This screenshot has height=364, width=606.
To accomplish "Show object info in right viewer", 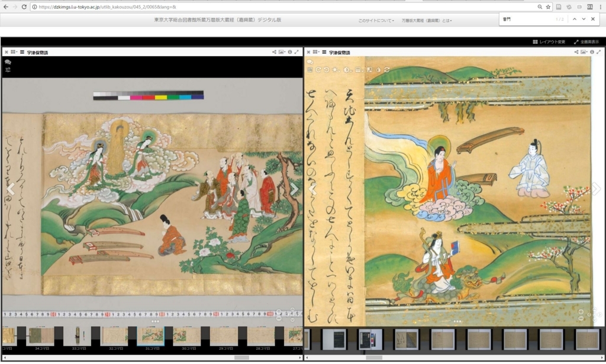I will pos(592,51).
